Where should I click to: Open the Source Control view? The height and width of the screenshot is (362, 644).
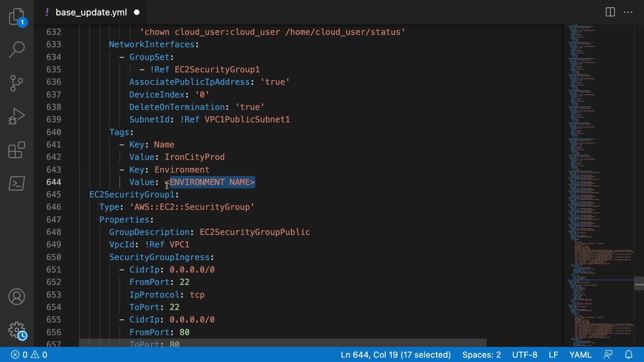point(16,83)
